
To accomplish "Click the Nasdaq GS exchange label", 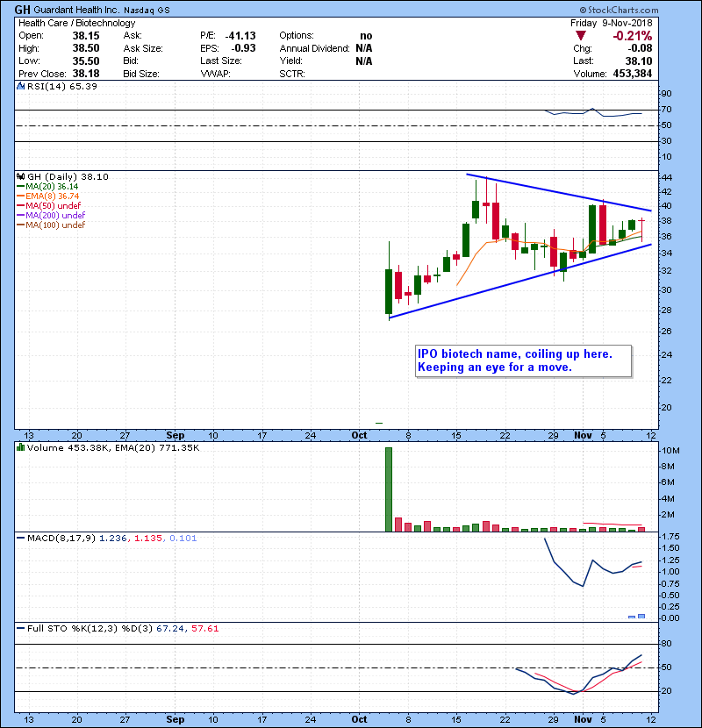I will tap(147, 11).
